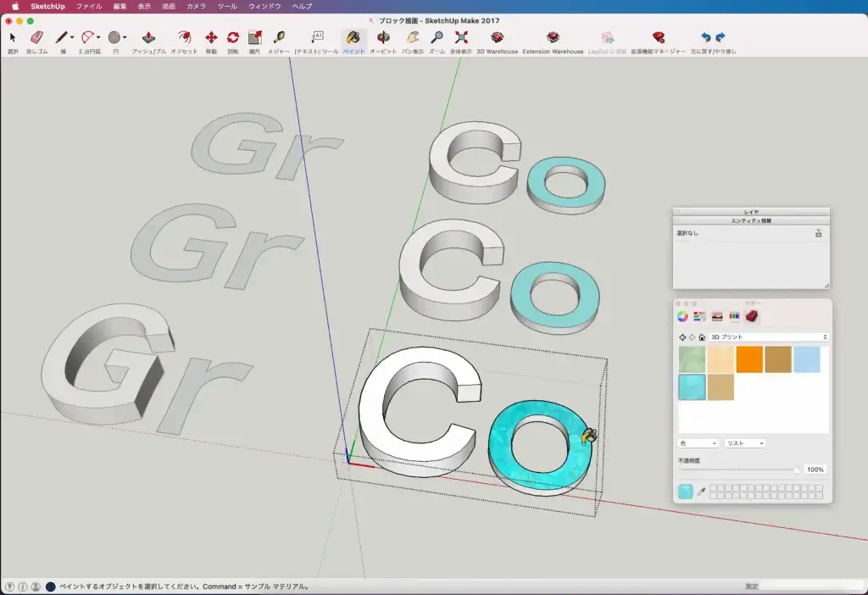The width and height of the screenshot is (868, 595).
Task: Click the user sign-in status icon
Action: (36, 587)
